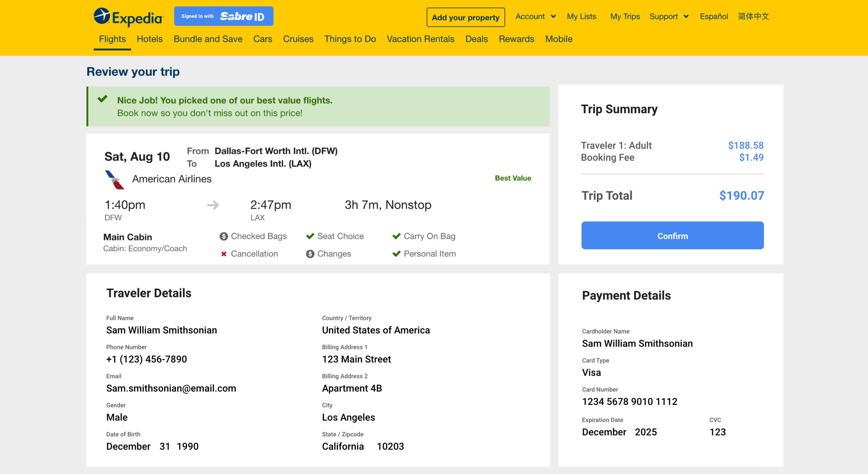Click the red X icon beside Cancellation

(x=224, y=254)
